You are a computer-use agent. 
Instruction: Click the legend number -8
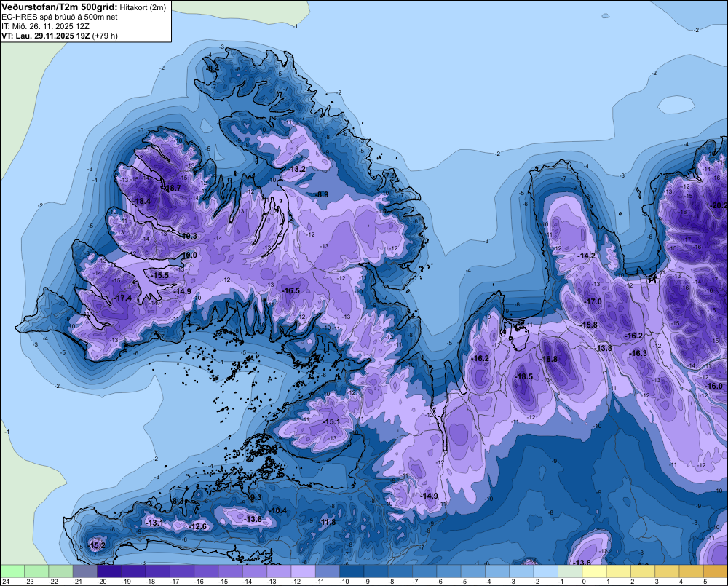[x=390, y=582]
